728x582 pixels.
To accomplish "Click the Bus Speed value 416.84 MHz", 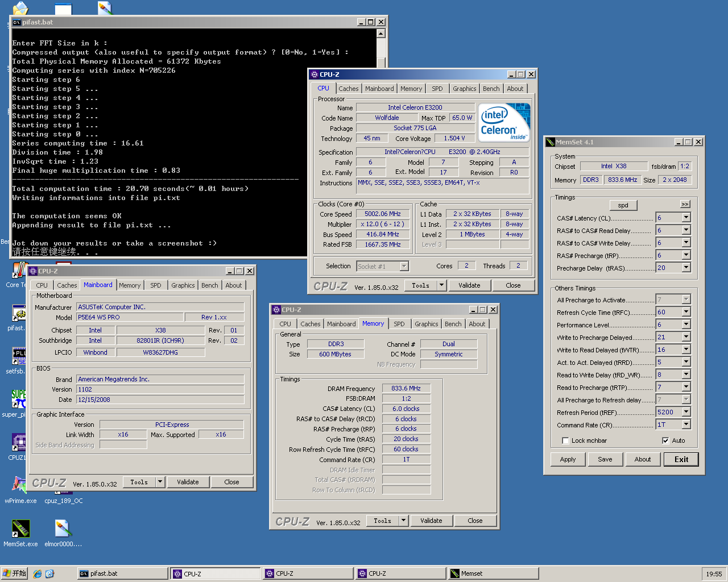I will pos(382,235).
